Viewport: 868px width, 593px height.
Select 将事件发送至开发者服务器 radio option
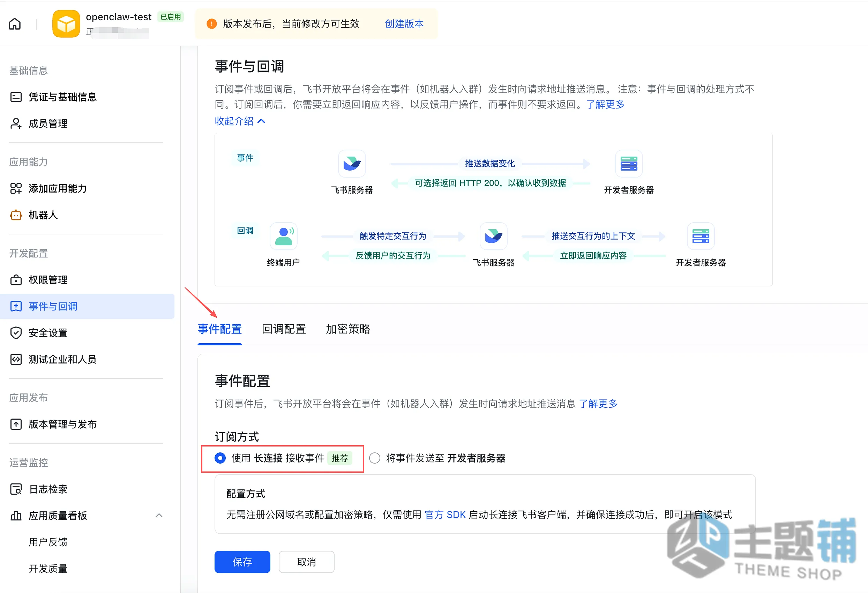(375, 458)
